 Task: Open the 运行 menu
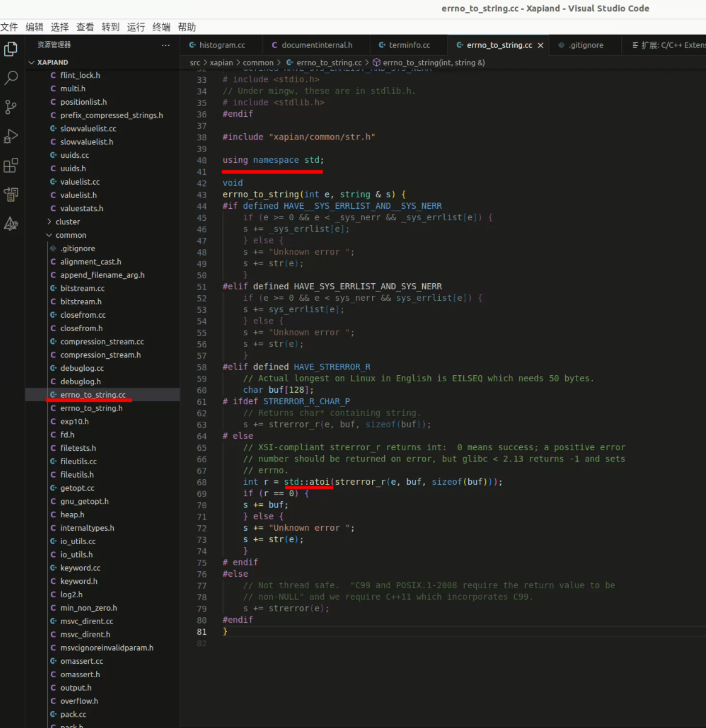point(136,27)
